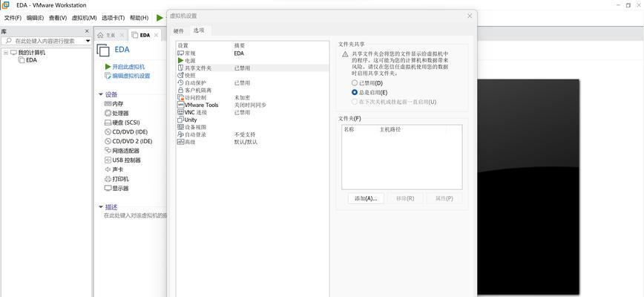Open the 虚拟机(M) menu
Image resolution: width=644 pixels, height=297 pixels.
tap(84, 18)
